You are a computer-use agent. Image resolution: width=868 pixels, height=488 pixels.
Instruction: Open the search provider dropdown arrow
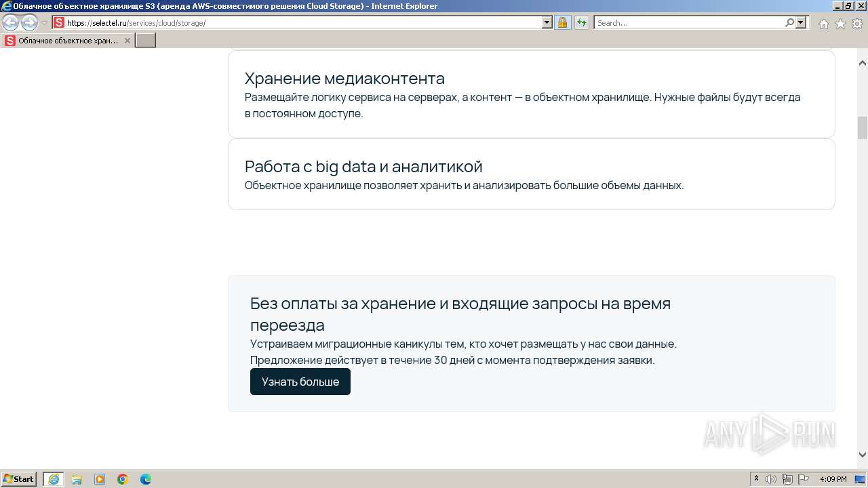801,22
